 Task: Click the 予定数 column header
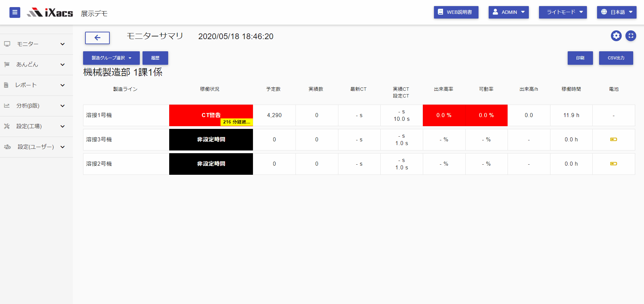[274, 89]
